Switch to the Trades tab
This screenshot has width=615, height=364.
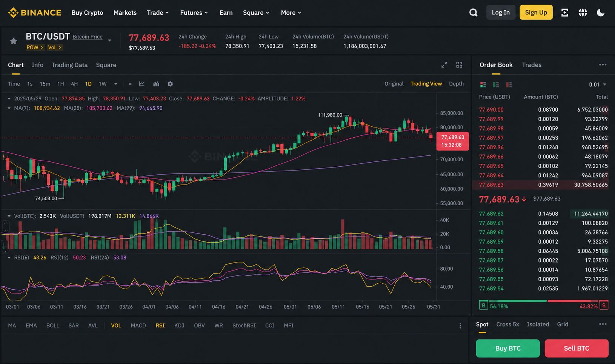point(532,65)
